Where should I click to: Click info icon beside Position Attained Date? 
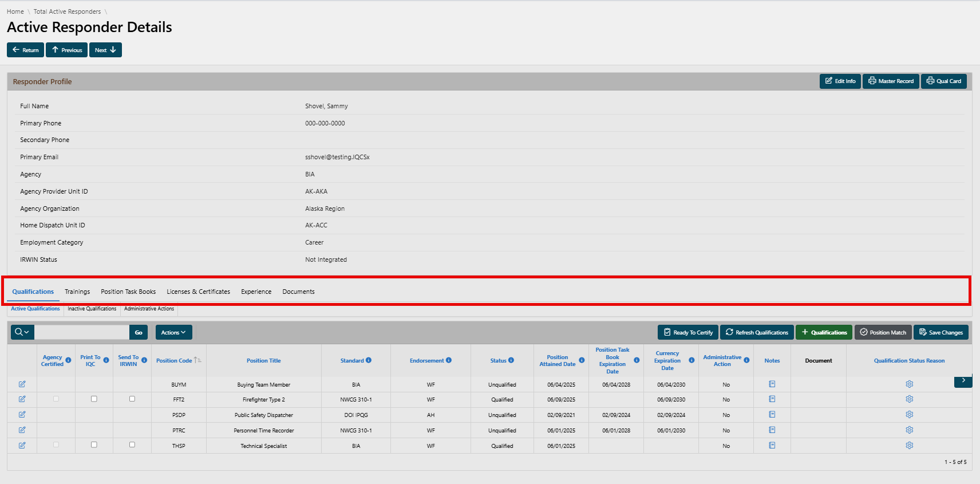[x=582, y=360]
